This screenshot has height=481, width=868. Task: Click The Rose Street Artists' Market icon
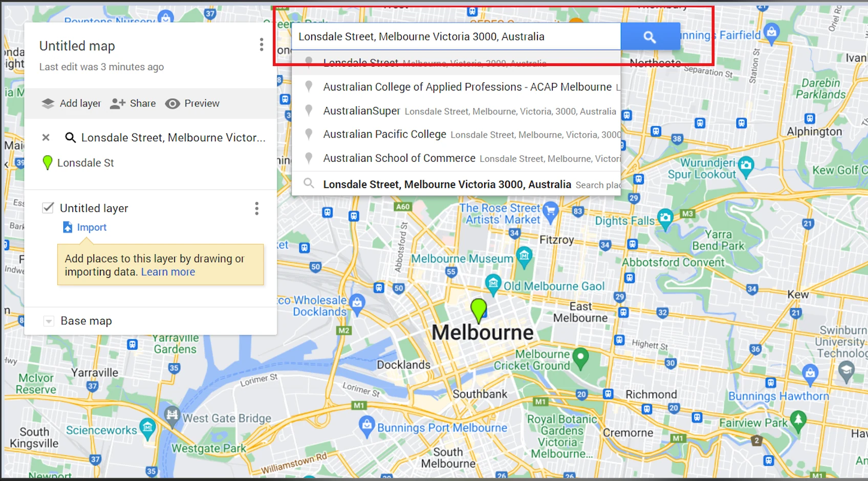coord(550,212)
